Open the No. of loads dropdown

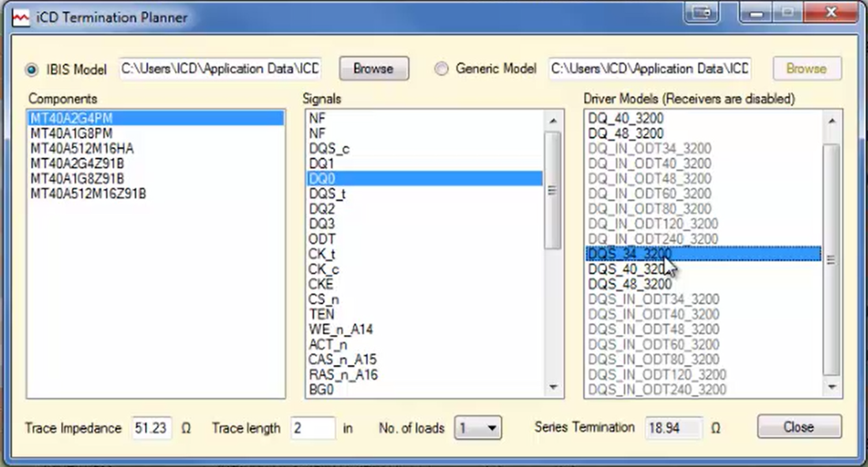(478, 427)
